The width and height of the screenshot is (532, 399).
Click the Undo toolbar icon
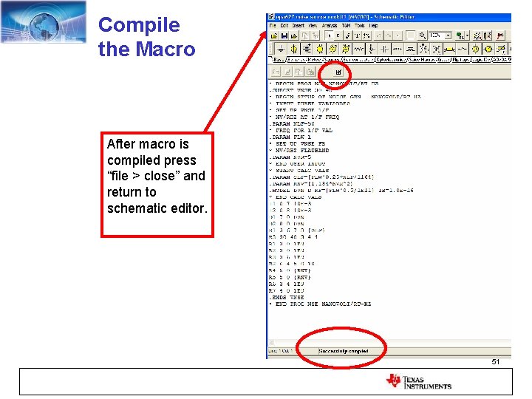379,35
